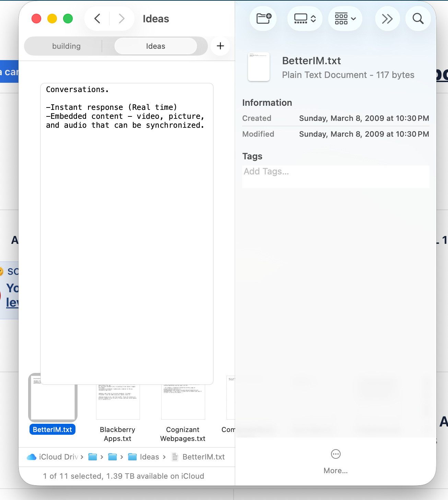Go back with the Finder back arrow
Screen dimensions: 448x500
(x=97, y=19)
